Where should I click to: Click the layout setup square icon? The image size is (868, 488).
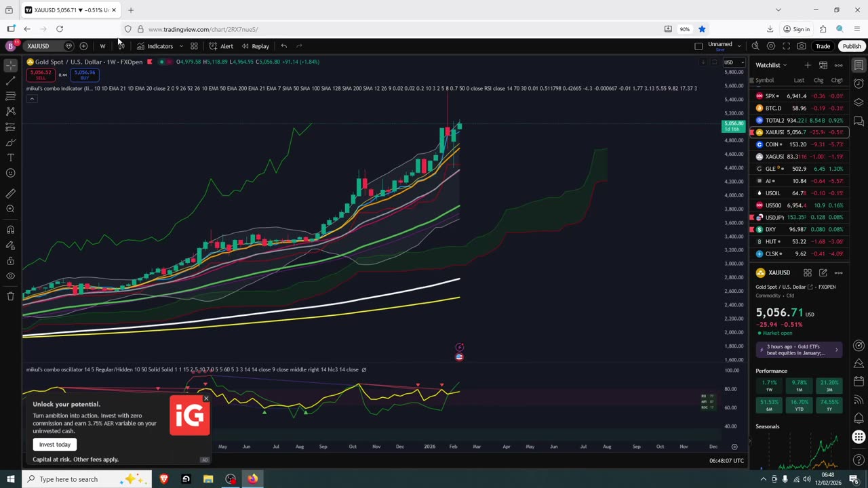pos(698,46)
